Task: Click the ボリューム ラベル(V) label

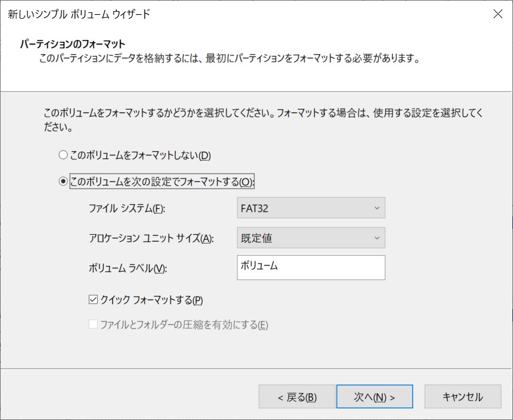Action: tap(128, 268)
